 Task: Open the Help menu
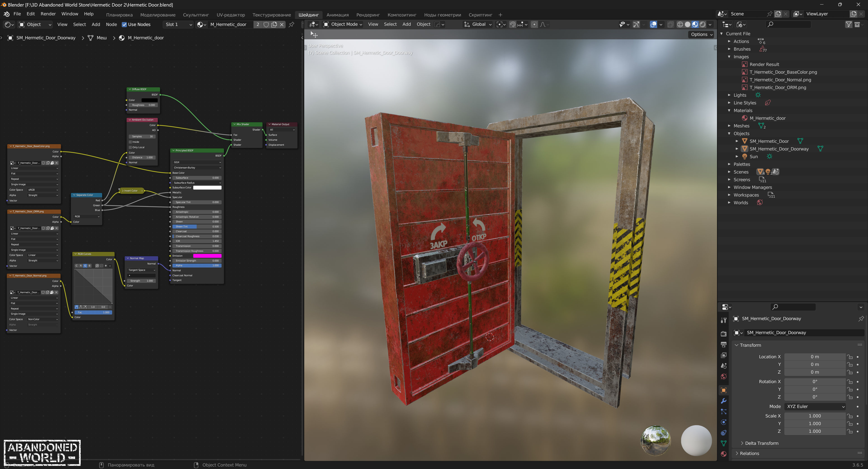coord(89,14)
